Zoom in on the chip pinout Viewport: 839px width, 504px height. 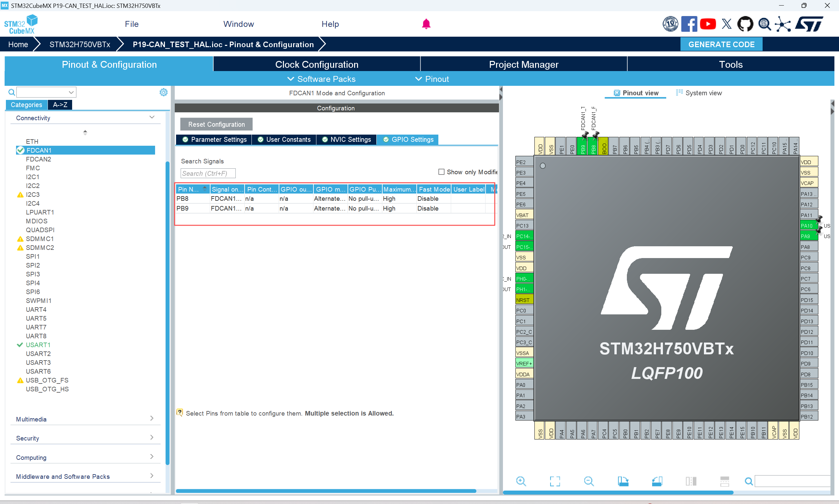click(521, 481)
